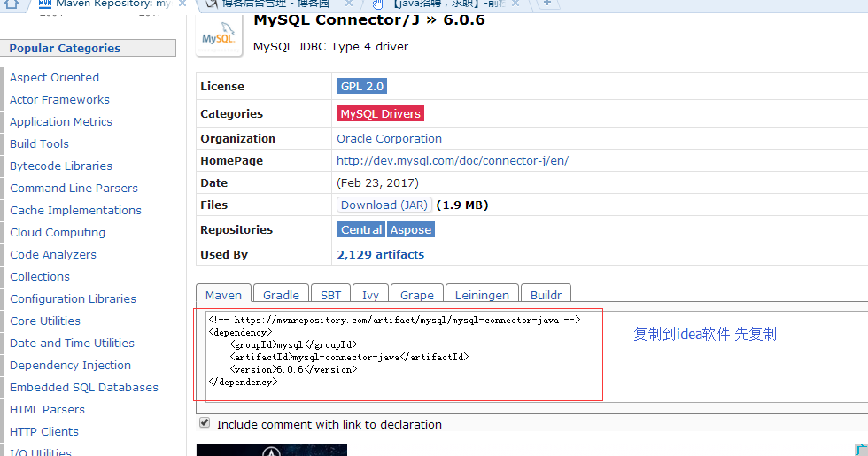Click the GPL 2.0 license badge
This screenshot has height=456, width=868.
[362, 87]
